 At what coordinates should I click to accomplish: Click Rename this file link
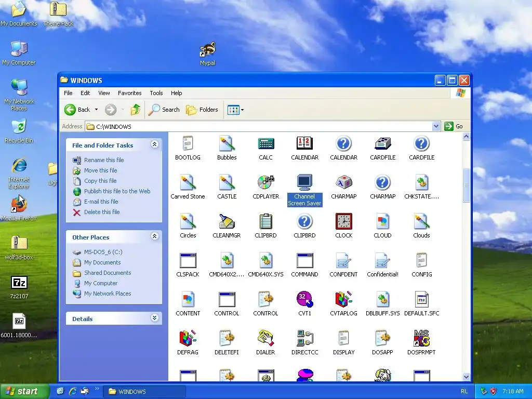(x=104, y=160)
